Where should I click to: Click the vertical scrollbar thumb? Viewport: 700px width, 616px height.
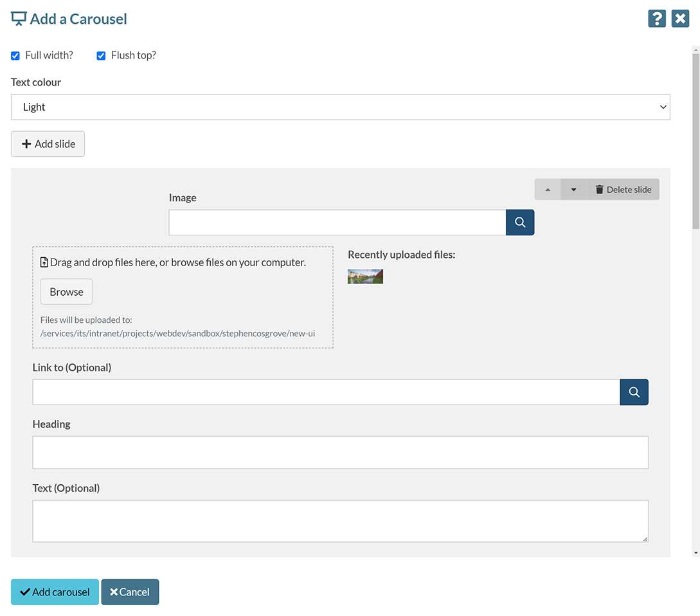point(696,141)
